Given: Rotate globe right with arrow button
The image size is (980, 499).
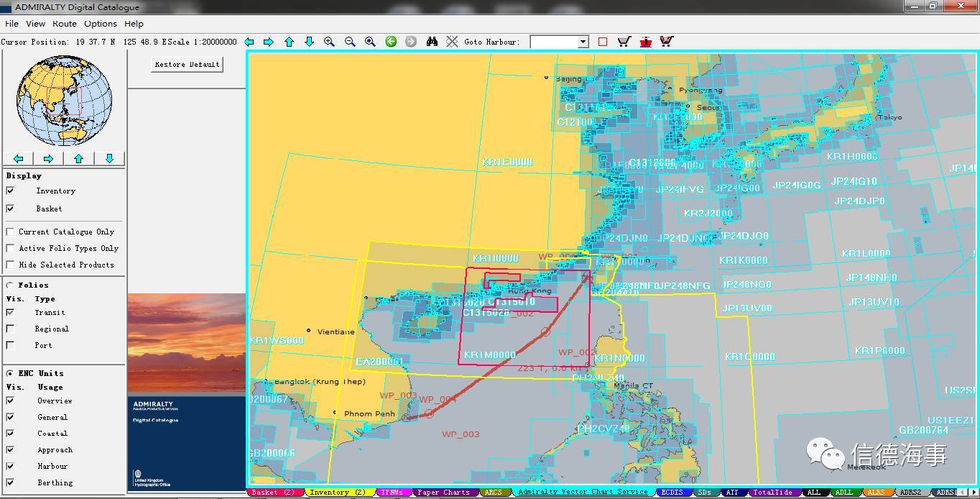Looking at the screenshot, I should (x=49, y=159).
